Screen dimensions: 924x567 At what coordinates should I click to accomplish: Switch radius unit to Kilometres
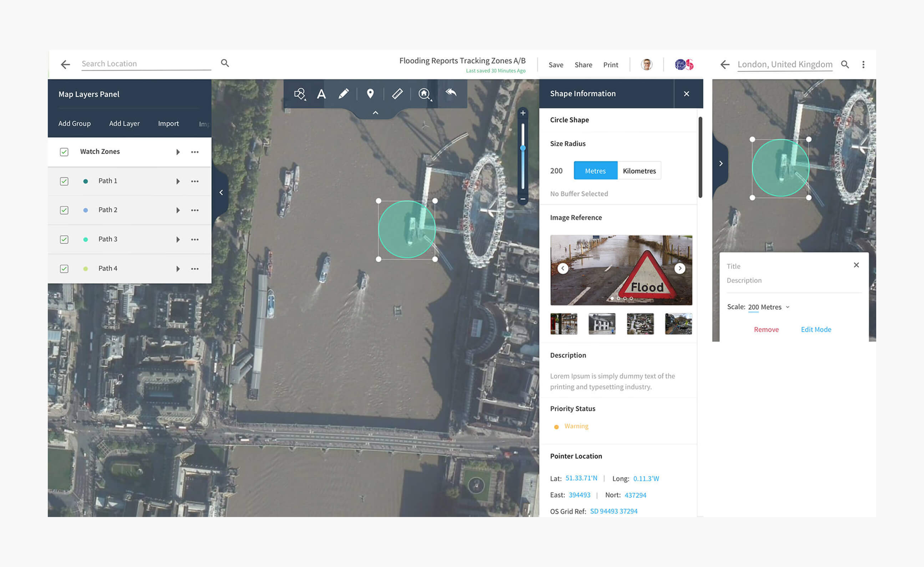pos(639,171)
